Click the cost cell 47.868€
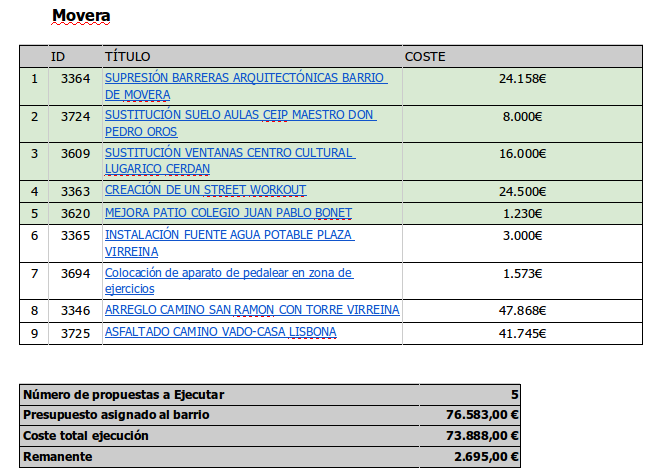Screen dimensions: 654x475 pyautogui.click(x=520, y=310)
